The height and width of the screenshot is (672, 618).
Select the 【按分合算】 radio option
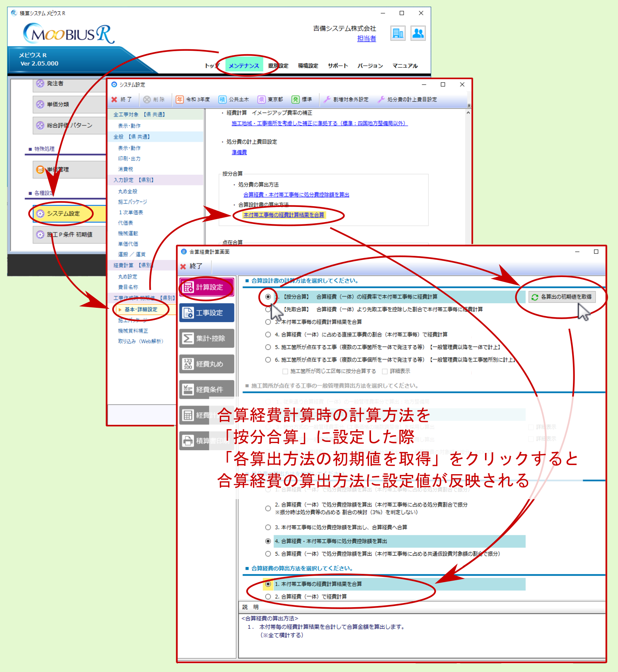click(268, 297)
